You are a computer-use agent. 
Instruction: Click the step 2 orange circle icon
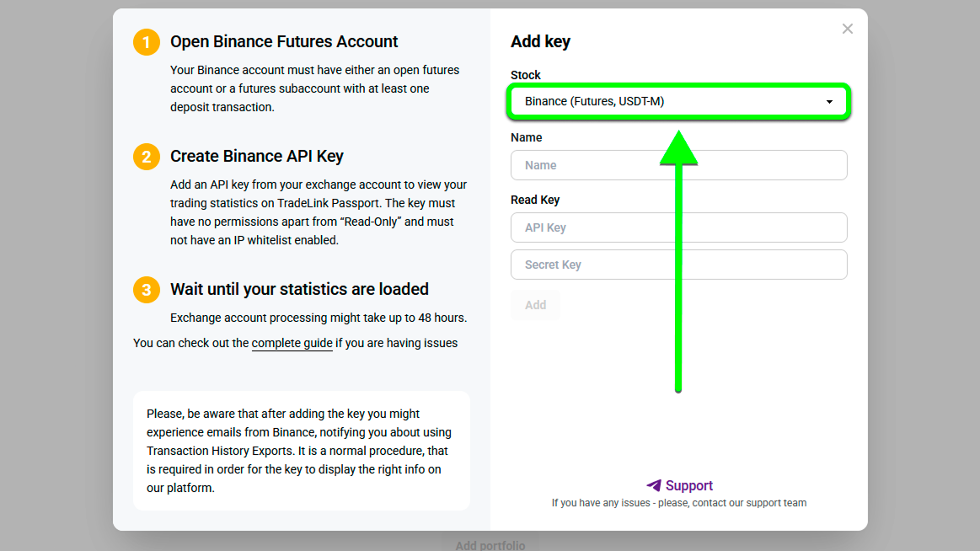147,156
